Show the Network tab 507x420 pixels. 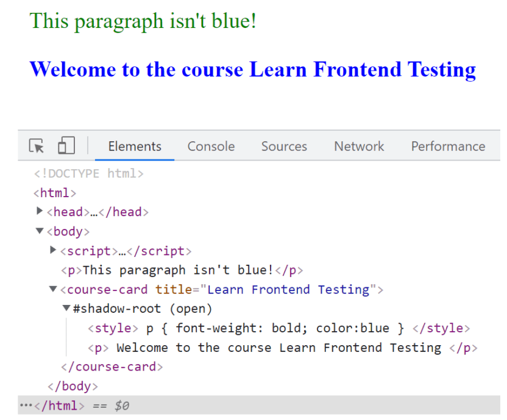point(359,146)
